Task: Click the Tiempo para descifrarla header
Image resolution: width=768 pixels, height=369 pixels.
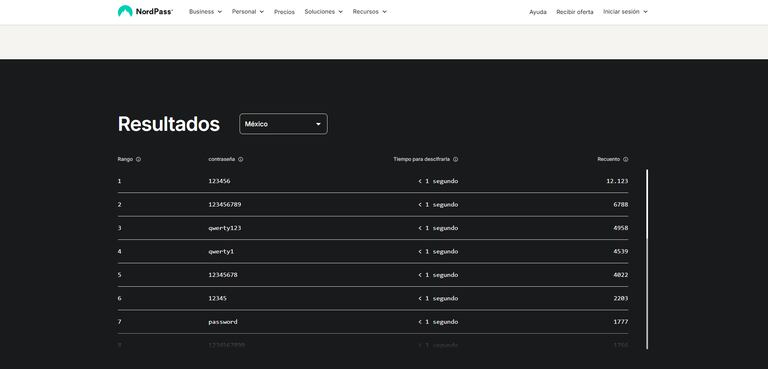Action: point(421,159)
